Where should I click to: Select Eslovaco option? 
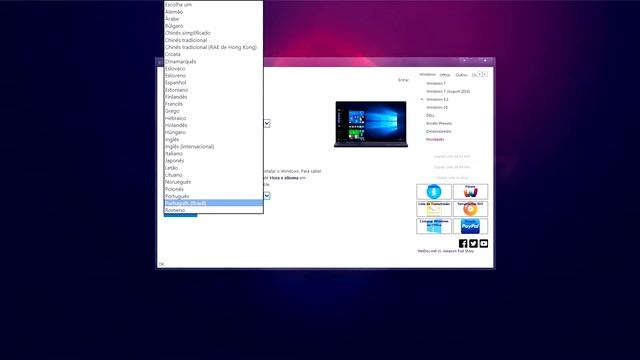point(213,69)
